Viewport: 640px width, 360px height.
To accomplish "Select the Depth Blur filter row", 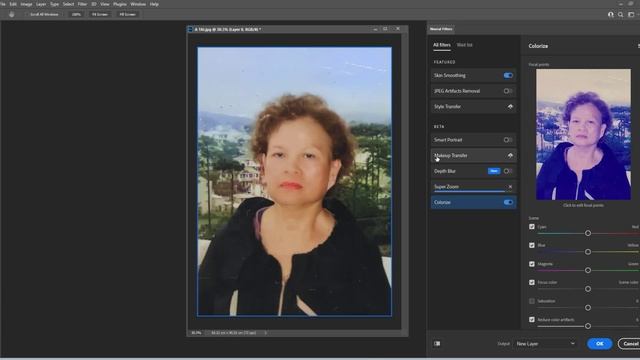I will (x=473, y=171).
